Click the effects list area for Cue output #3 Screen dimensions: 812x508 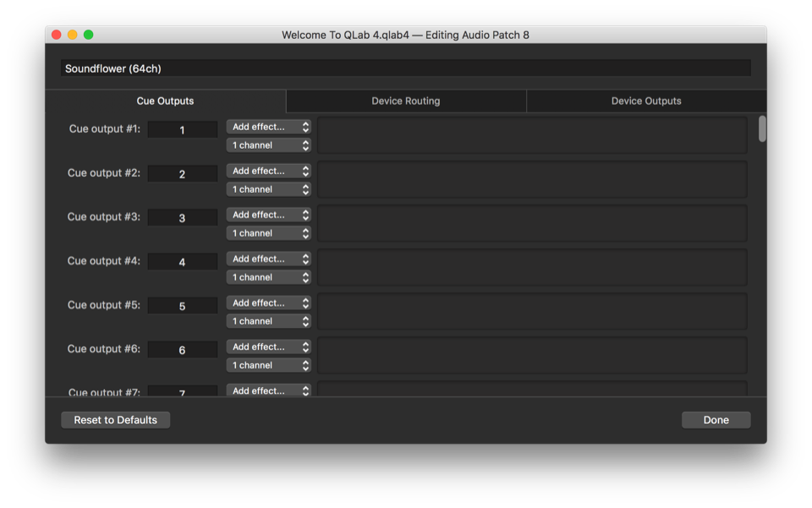click(532, 223)
